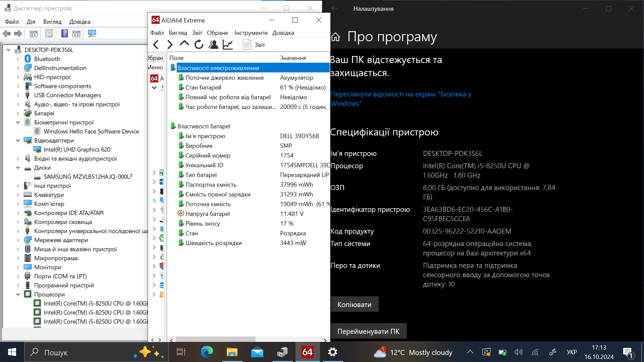The height and width of the screenshot is (362, 644).
Task: Expand Клавіатури node
Action: click(x=18, y=195)
